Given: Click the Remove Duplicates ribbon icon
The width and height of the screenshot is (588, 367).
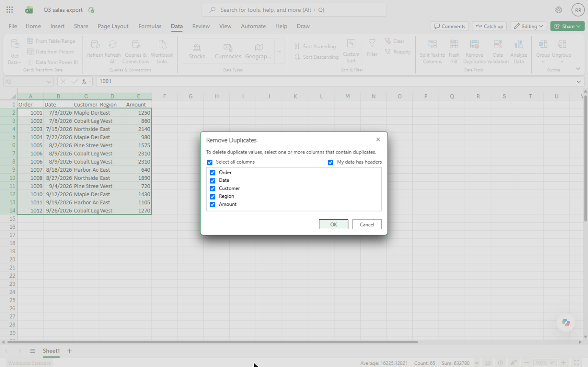Looking at the screenshot, I should click(474, 51).
